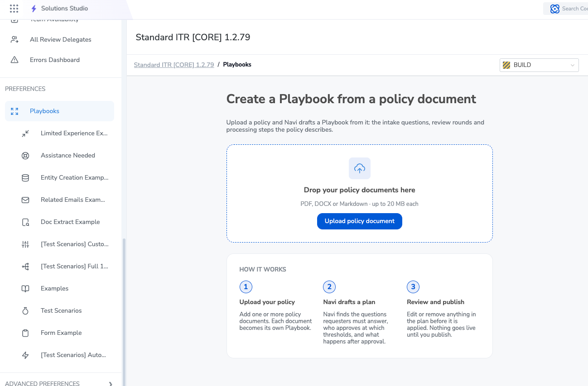Image resolution: width=588 pixels, height=386 pixels.
Task: Click the sidebar vertical scrollbar
Action: [124, 312]
